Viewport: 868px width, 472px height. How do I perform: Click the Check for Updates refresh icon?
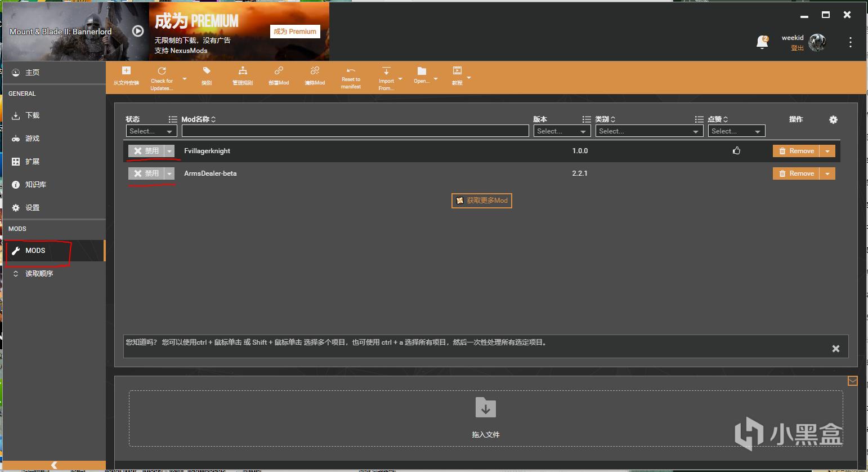pos(162,71)
